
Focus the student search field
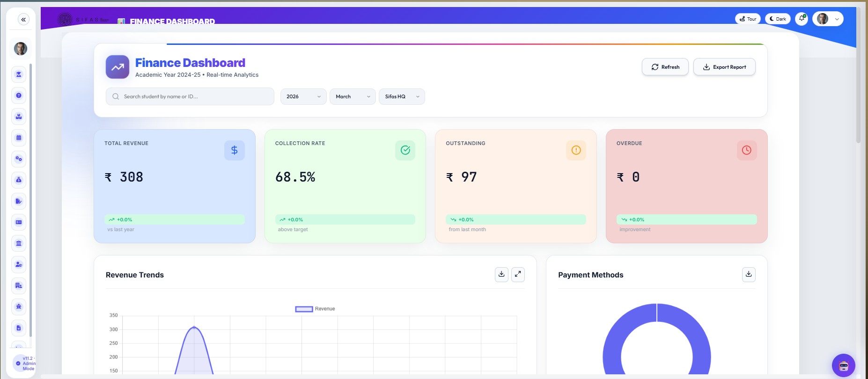point(190,96)
